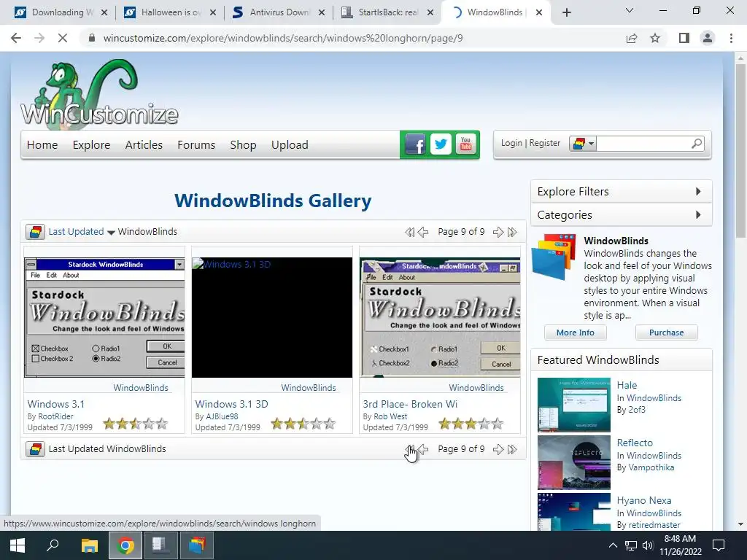This screenshot has width=747, height=560.
Task: Open the YouTube icon in navigation bar
Action: pyautogui.click(x=465, y=144)
